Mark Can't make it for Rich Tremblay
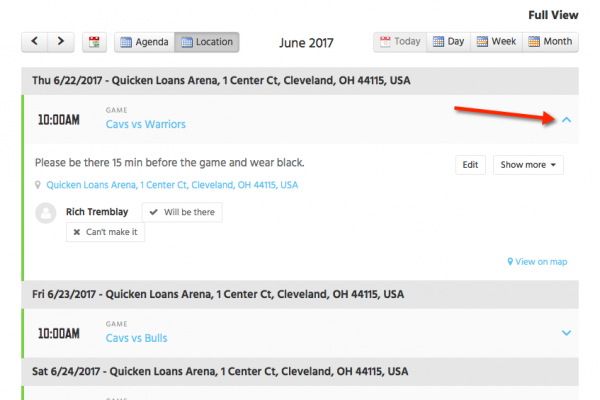The image size is (600, 400). [x=105, y=232]
